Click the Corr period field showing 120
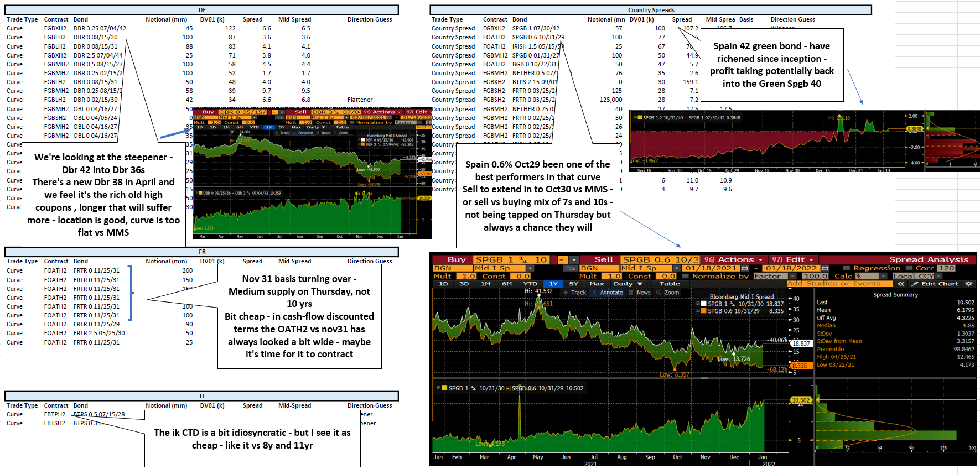Viewport: 980px width, 474px height. pos(946,268)
